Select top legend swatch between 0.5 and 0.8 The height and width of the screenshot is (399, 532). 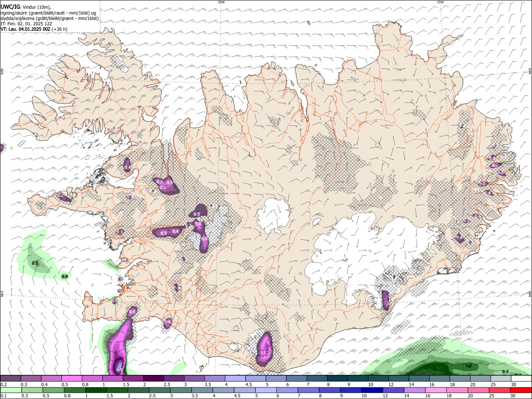[71, 378]
